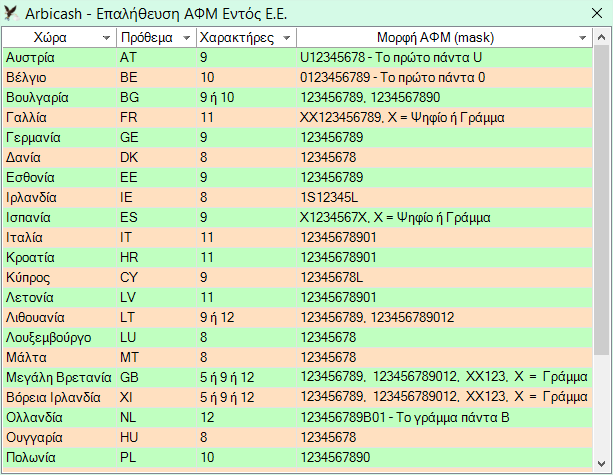This screenshot has width=613, height=475.
Task: Select the Αυστρία row
Action: pos(298,57)
